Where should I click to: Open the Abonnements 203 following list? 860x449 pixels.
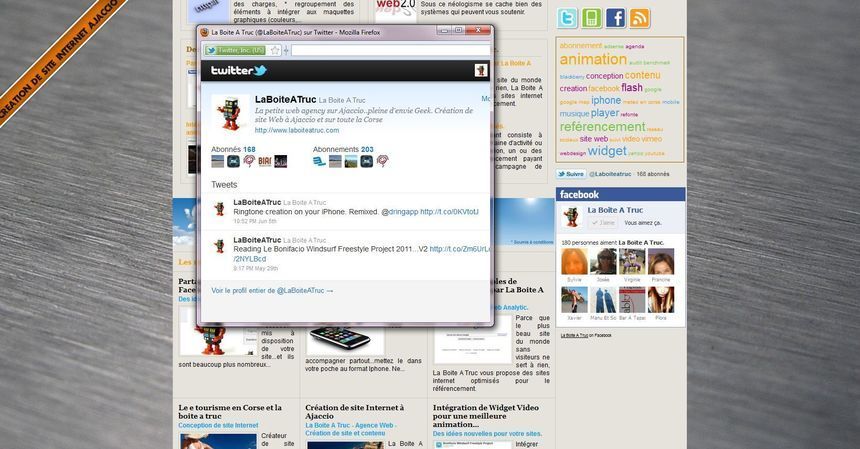(x=342, y=149)
